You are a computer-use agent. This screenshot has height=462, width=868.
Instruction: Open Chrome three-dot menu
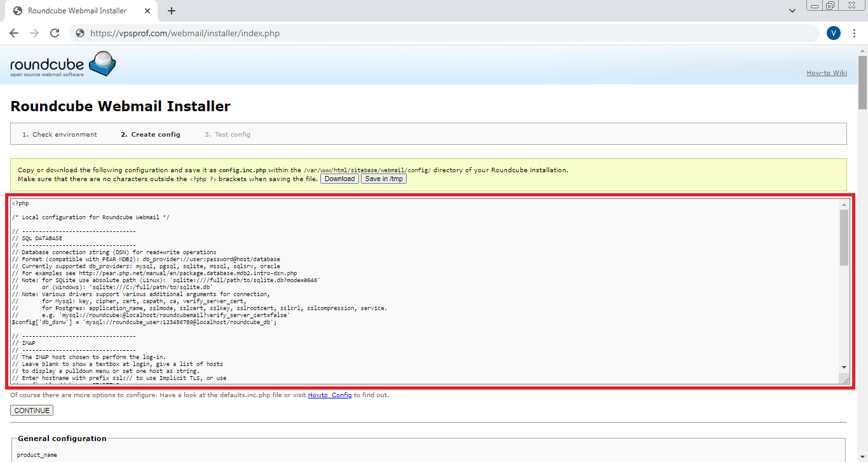tap(855, 33)
